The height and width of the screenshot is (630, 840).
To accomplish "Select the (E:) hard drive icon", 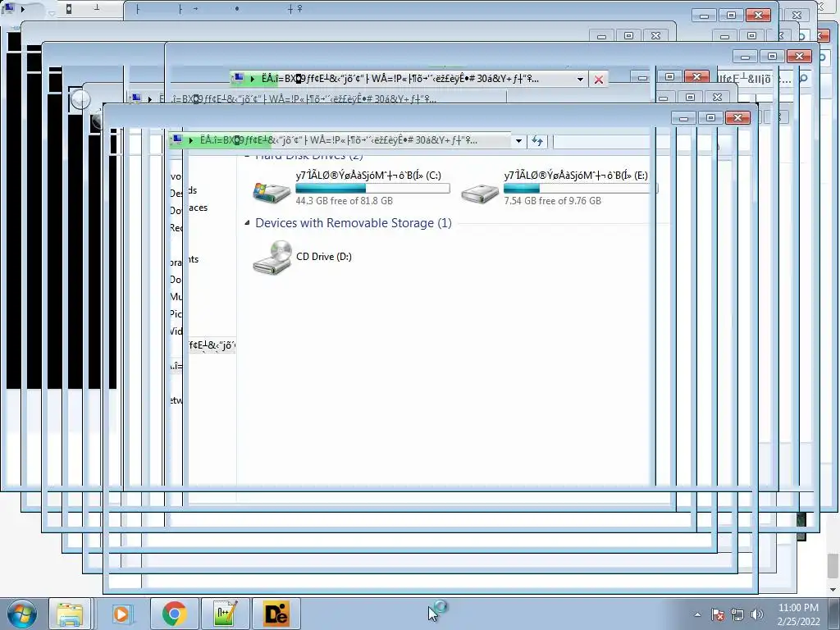I will (x=480, y=194).
